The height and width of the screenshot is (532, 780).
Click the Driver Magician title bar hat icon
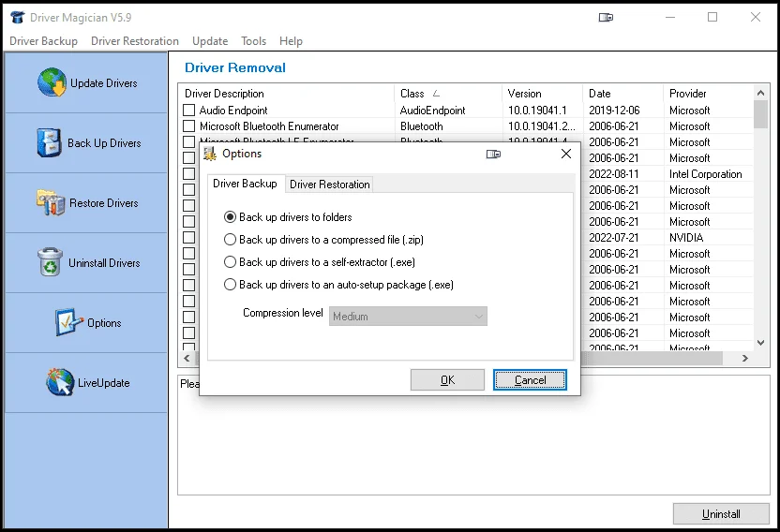coord(17,17)
